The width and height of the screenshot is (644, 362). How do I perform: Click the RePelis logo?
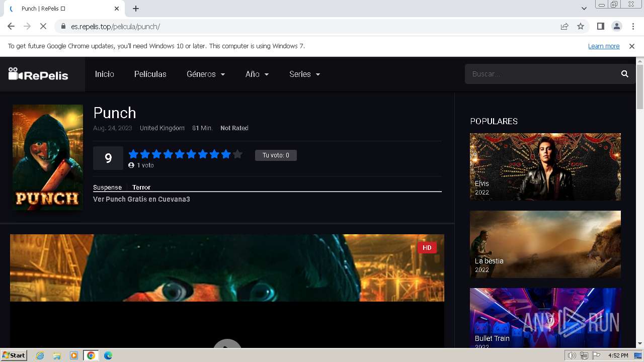38,74
